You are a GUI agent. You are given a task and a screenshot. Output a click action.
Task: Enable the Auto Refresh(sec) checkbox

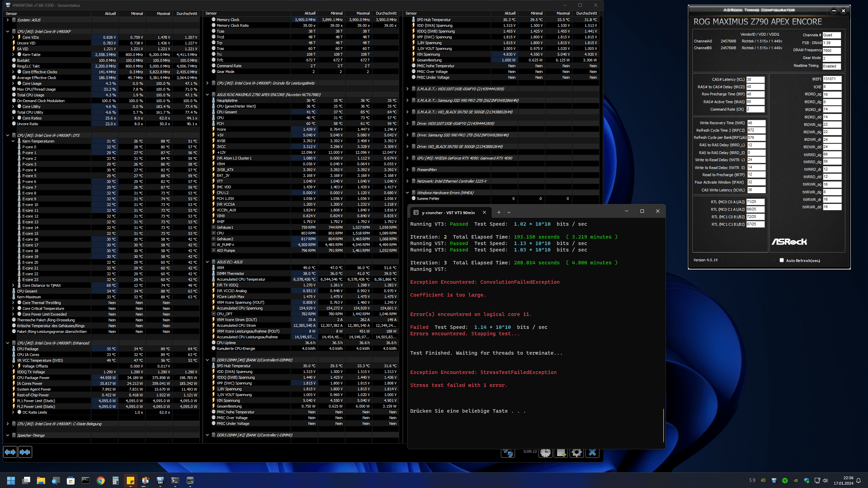[x=782, y=260]
